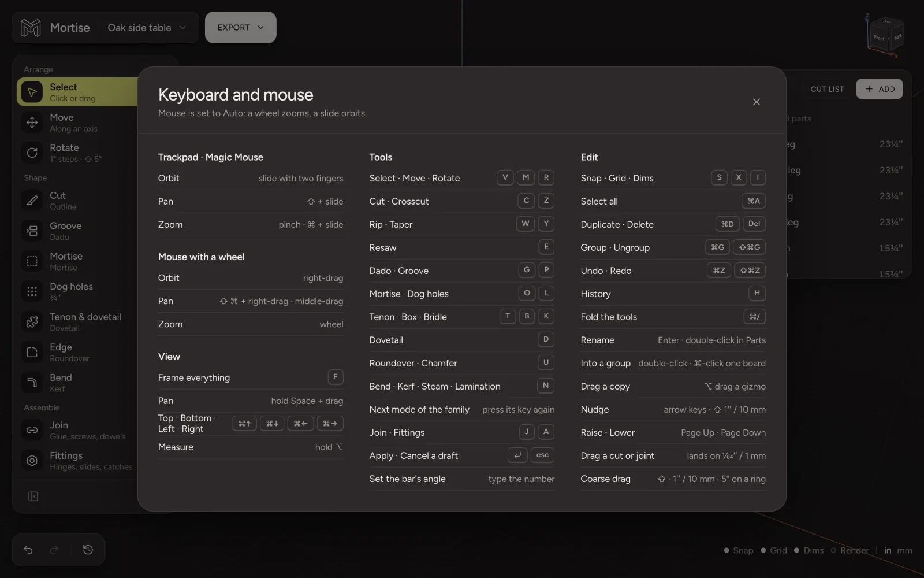Switch units to inches
The height and width of the screenshot is (578, 924).
point(888,550)
